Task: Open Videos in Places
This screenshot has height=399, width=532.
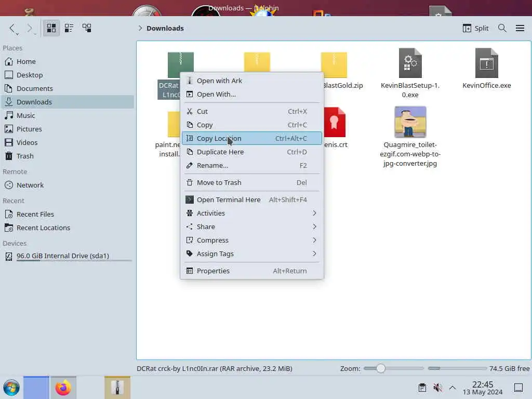Action: point(68,143)
